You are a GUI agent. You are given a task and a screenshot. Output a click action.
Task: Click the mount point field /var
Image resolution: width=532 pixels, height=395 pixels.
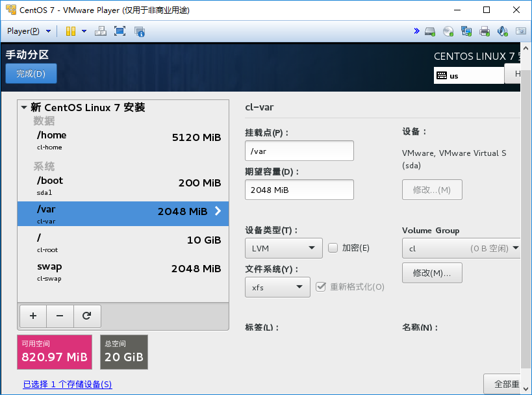point(299,151)
